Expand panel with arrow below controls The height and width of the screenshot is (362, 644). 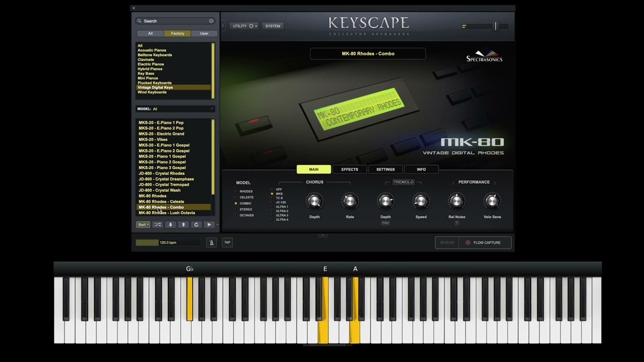323,235
